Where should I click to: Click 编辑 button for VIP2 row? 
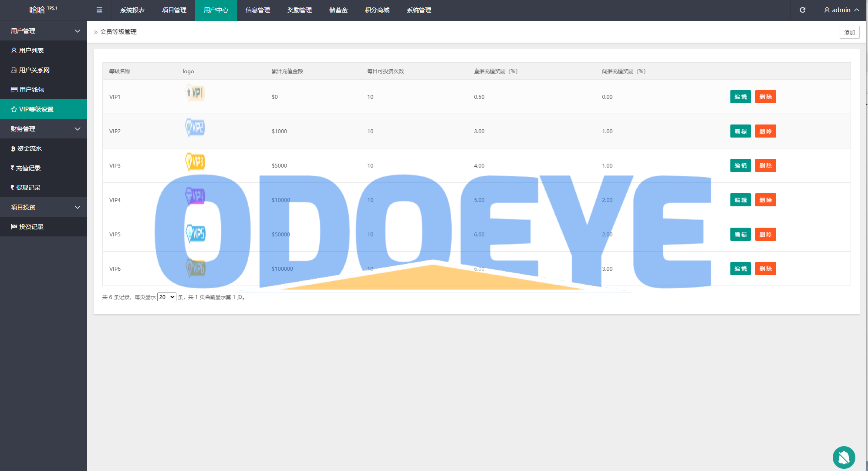coord(740,131)
